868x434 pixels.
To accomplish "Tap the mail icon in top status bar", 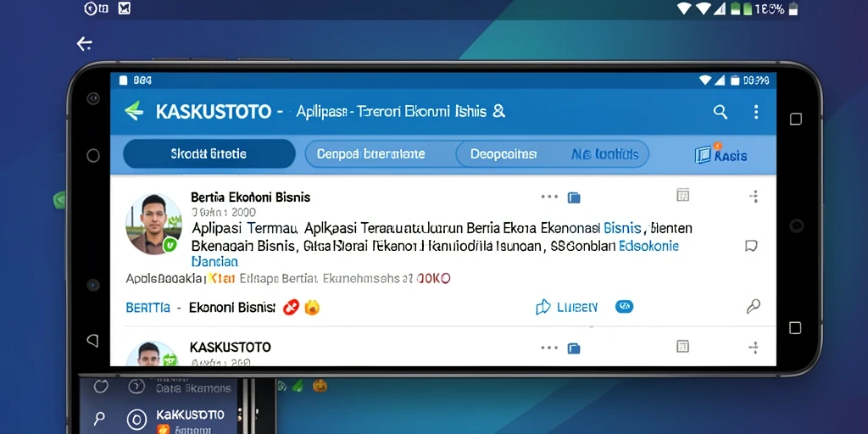I will [x=124, y=8].
